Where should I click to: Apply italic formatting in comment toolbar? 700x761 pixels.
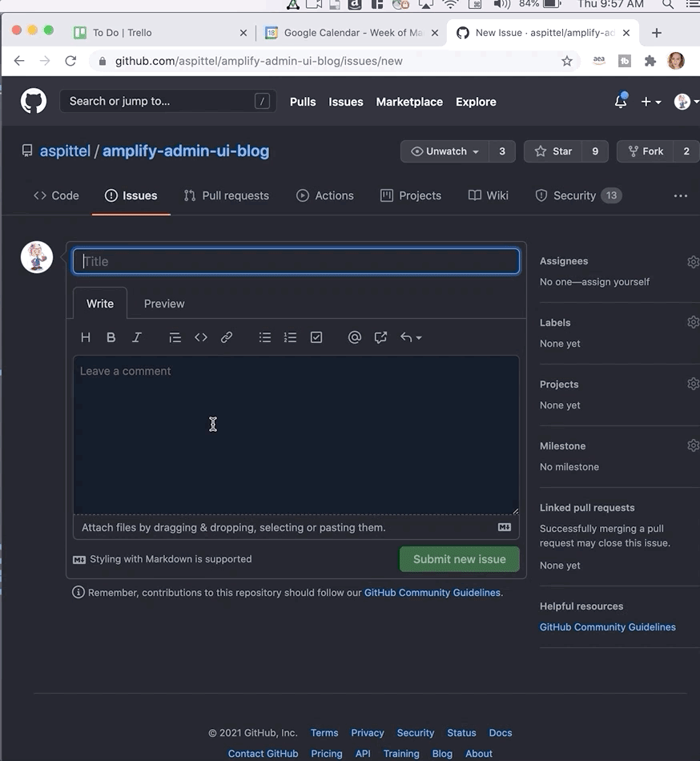pos(137,337)
